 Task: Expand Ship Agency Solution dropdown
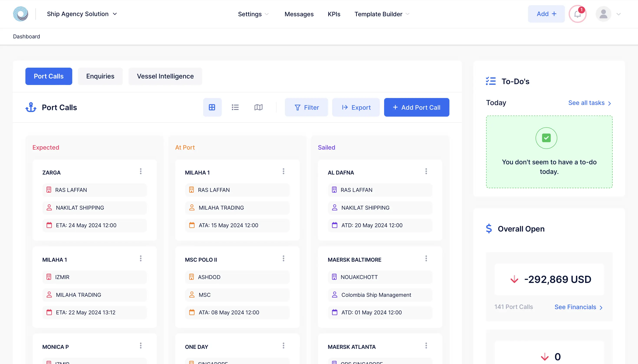pyautogui.click(x=82, y=14)
